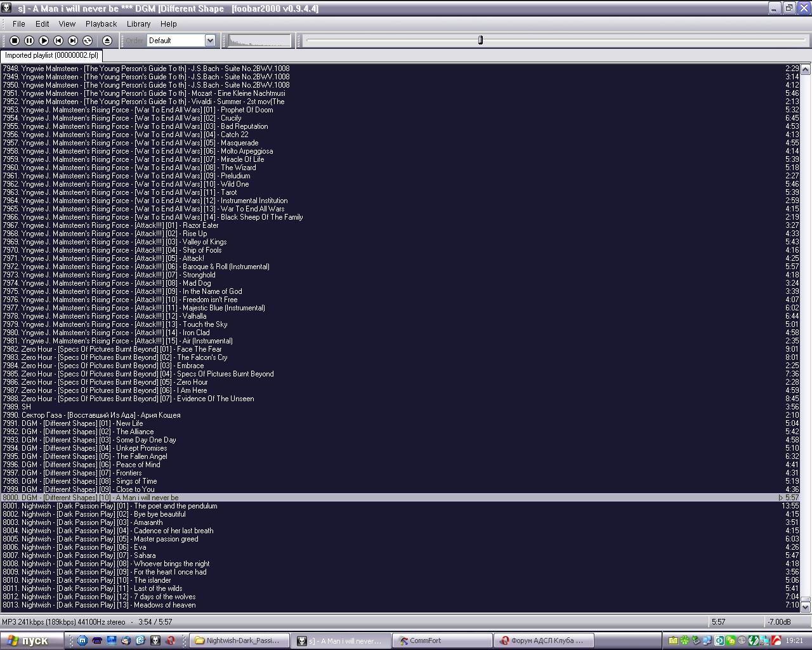The image size is (812, 650).
Task: Skip to the previous track
Action: click(58, 41)
